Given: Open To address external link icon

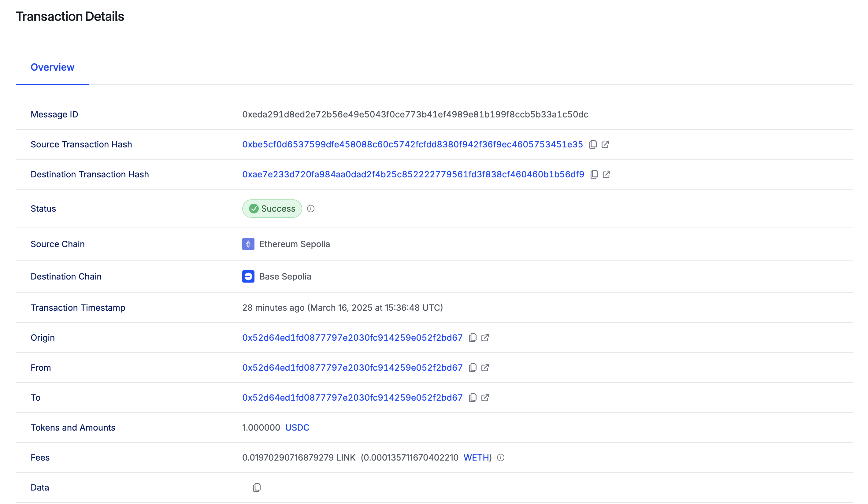Looking at the screenshot, I should click(x=485, y=398).
